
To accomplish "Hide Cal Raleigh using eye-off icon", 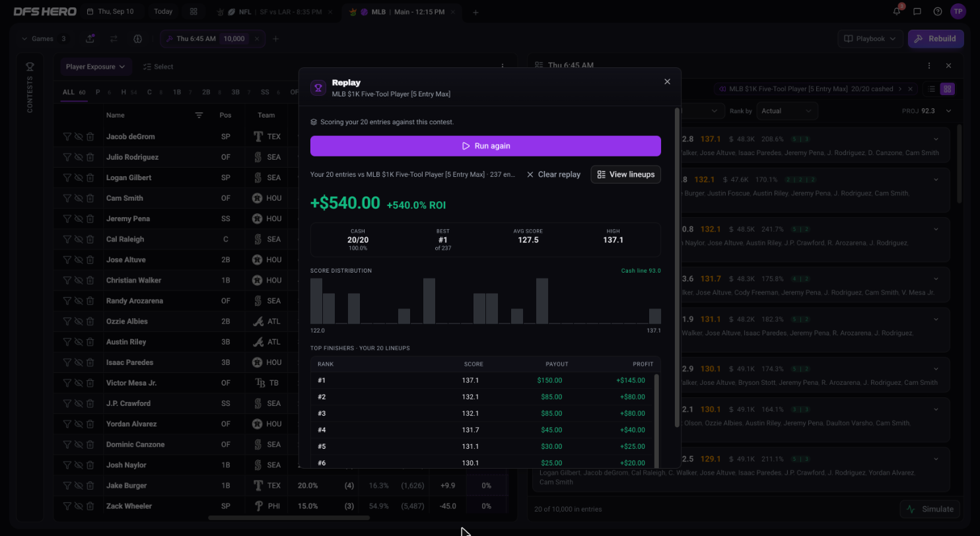I will click(79, 239).
